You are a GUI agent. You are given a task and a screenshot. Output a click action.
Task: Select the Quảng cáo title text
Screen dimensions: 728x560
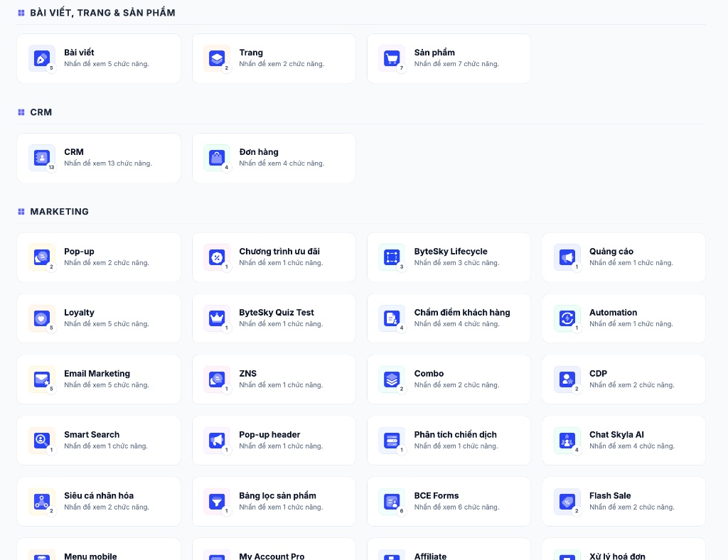[611, 252]
